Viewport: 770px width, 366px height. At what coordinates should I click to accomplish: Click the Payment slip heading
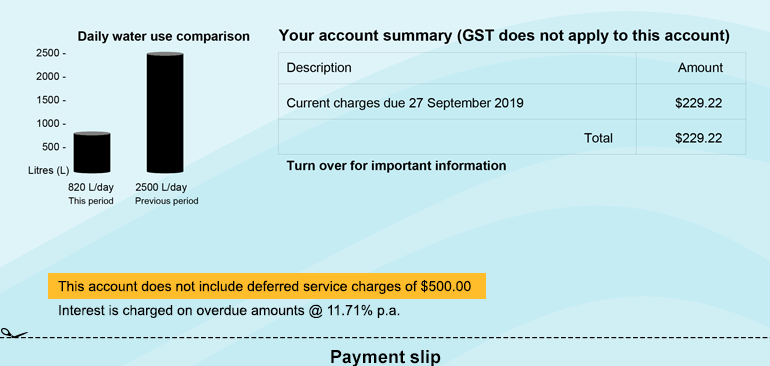click(x=385, y=357)
